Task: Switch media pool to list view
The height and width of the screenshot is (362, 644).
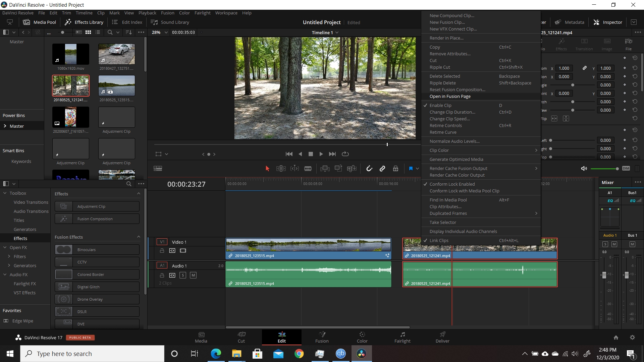Action: click(x=98, y=32)
